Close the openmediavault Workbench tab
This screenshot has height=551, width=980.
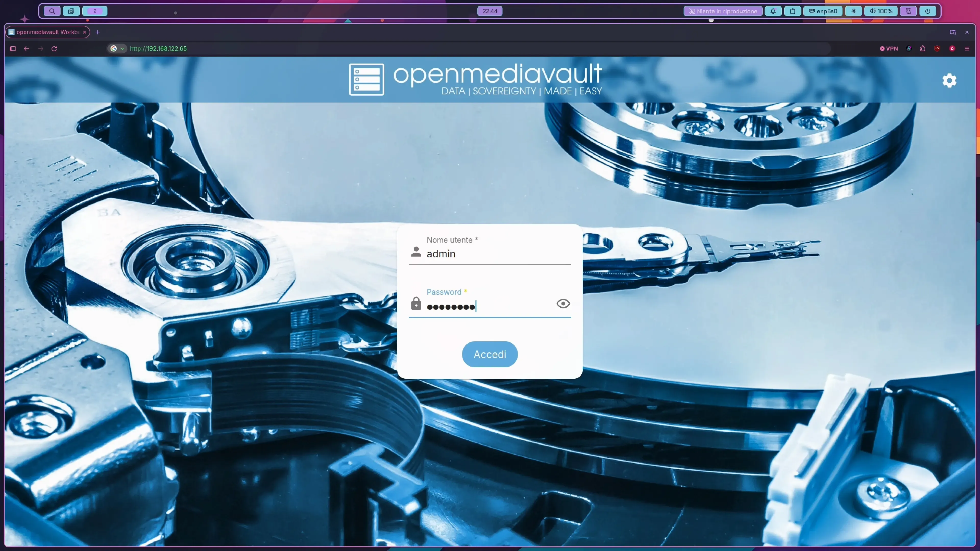coord(84,32)
